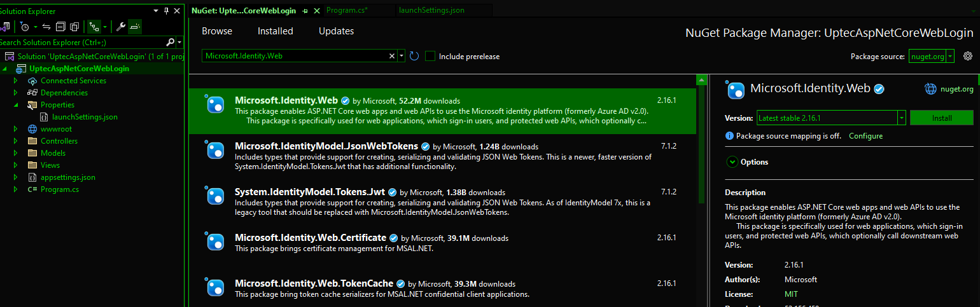Clear the Microsoft.Identity.Web search text

(392, 56)
